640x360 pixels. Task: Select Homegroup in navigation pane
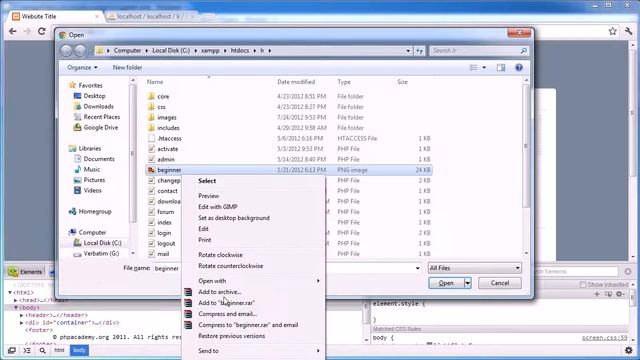(95, 211)
